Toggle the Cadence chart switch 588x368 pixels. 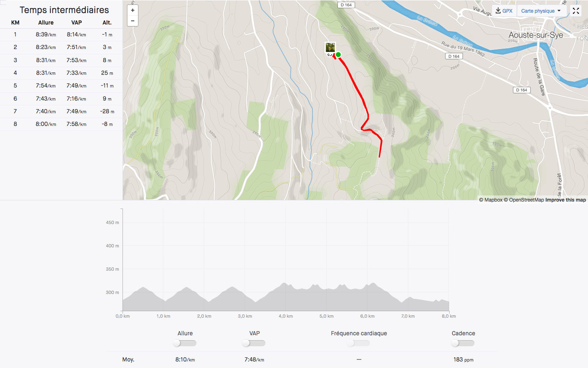pyautogui.click(x=463, y=343)
